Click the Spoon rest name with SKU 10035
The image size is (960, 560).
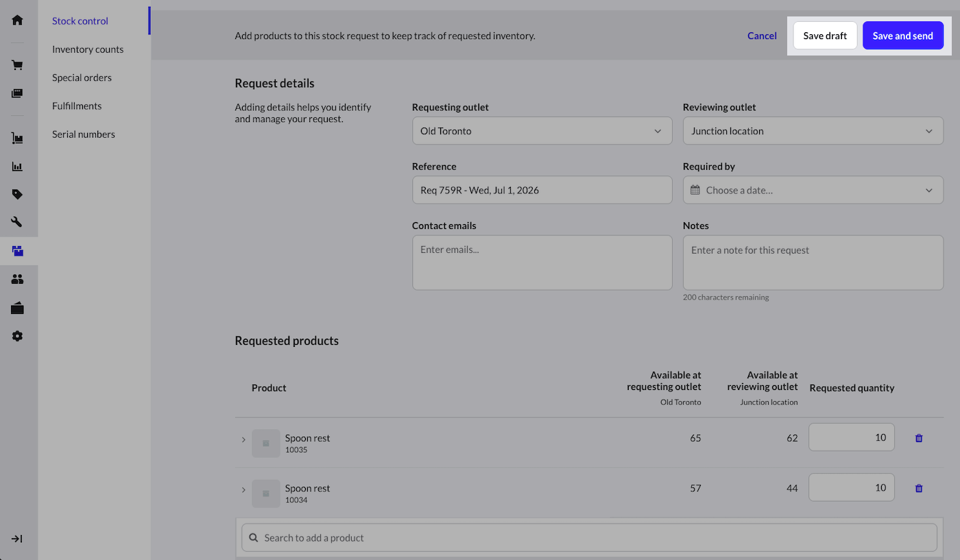pos(307,438)
